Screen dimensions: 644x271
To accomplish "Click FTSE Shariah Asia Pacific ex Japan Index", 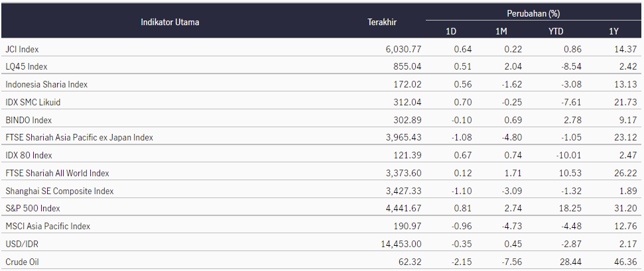I will pos(80,138).
